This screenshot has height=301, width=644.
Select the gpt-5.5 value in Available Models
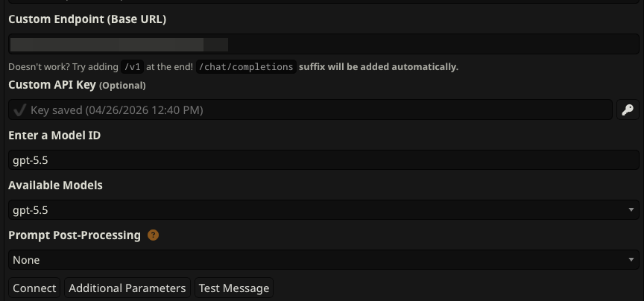click(x=31, y=210)
